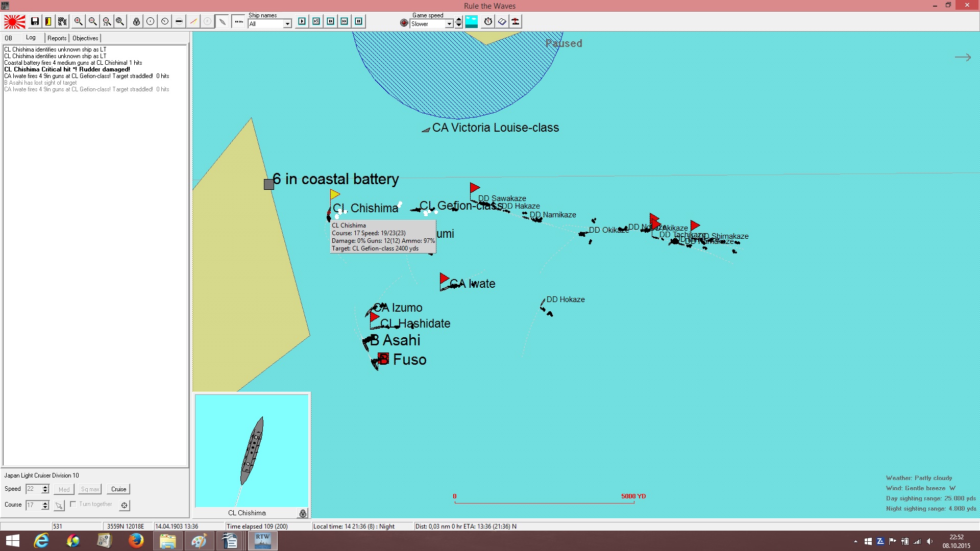Click the fast forward playback button
This screenshot has height=551, width=980.
pyautogui.click(x=345, y=21)
